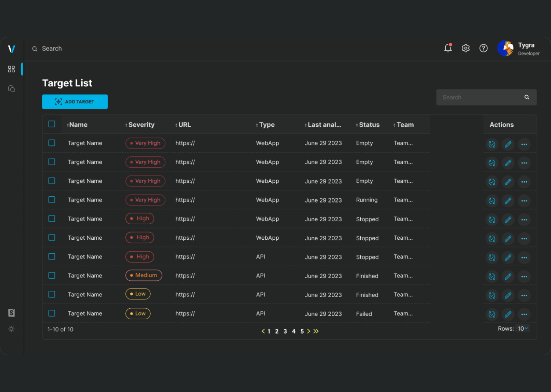Click the Add Target button
The height and width of the screenshot is (392, 551).
tap(75, 102)
